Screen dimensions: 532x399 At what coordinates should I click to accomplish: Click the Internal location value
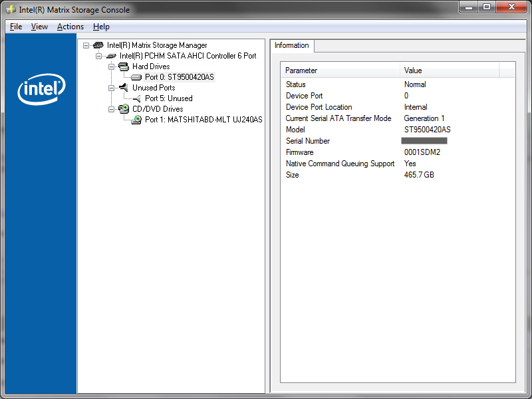click(x=416, y=107)
